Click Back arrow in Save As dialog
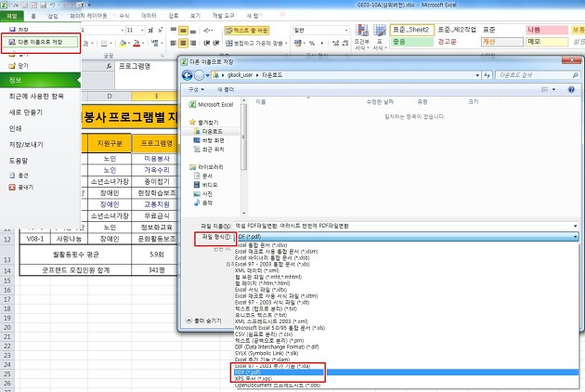The height and width of the screenshot is (392, 585). click(187, 75)
